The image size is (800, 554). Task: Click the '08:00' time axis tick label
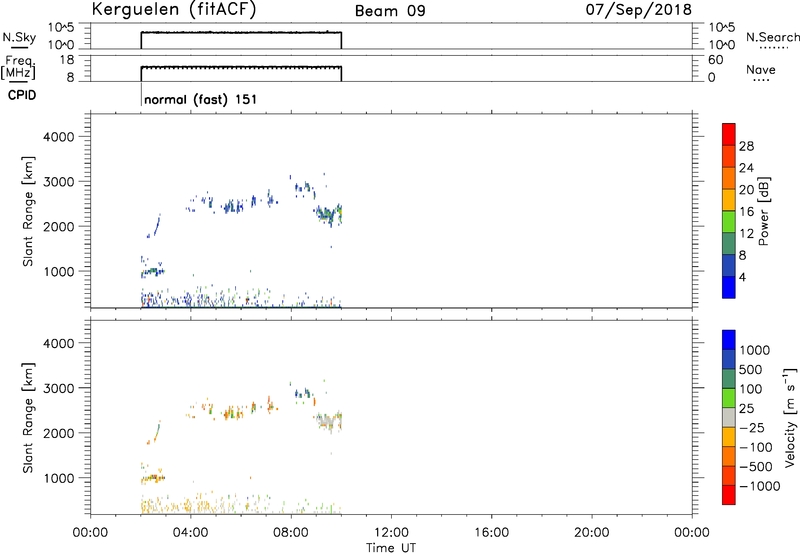291,533
